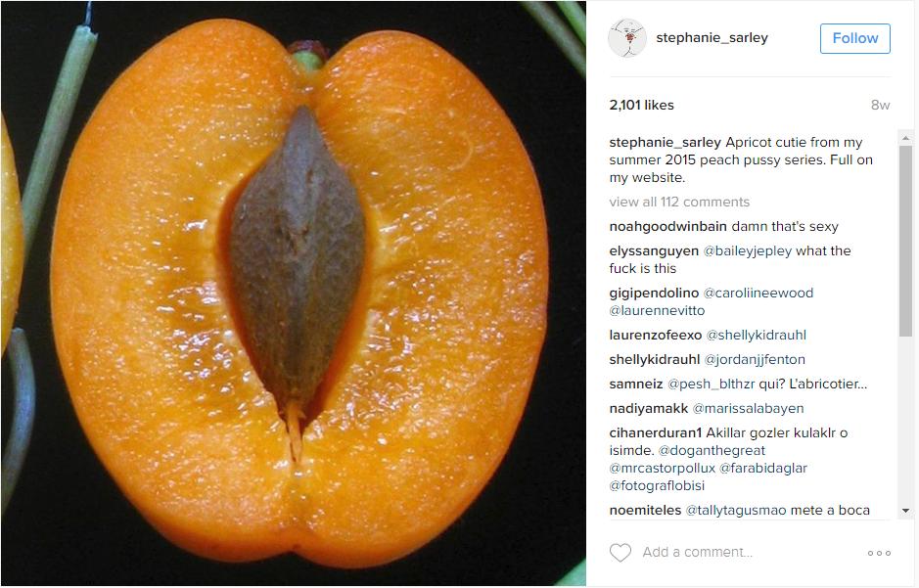
Task: Click the scrollbar down arrow in comments
Action: (905, 511)
